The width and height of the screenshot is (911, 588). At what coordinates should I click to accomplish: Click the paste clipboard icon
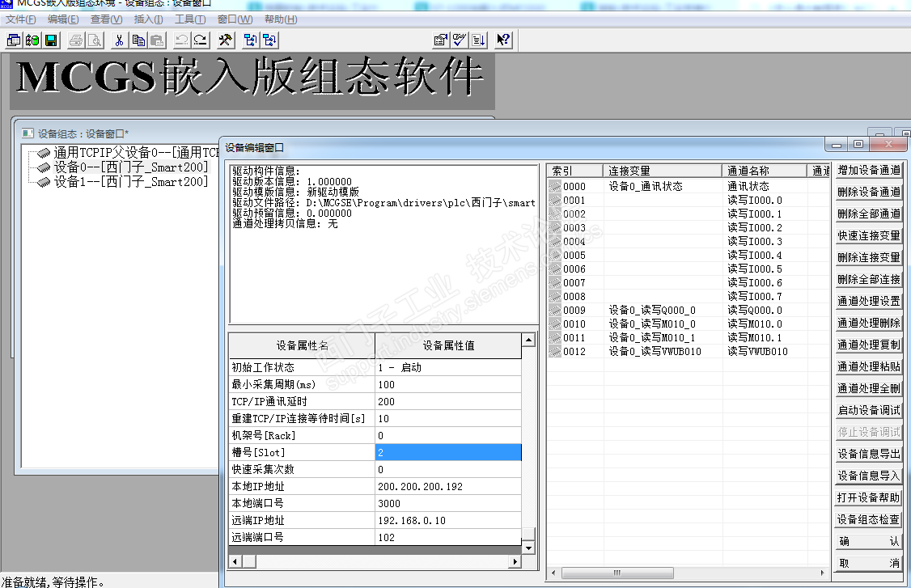(157, 40)
